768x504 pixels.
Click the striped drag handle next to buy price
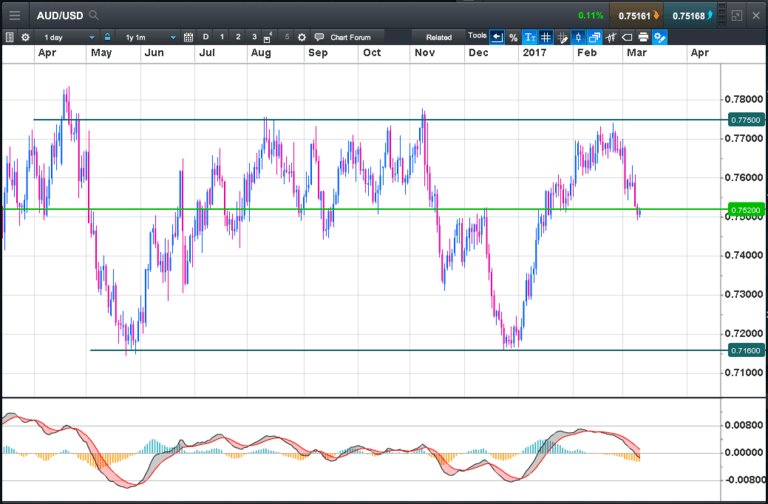tap(721, 16)
